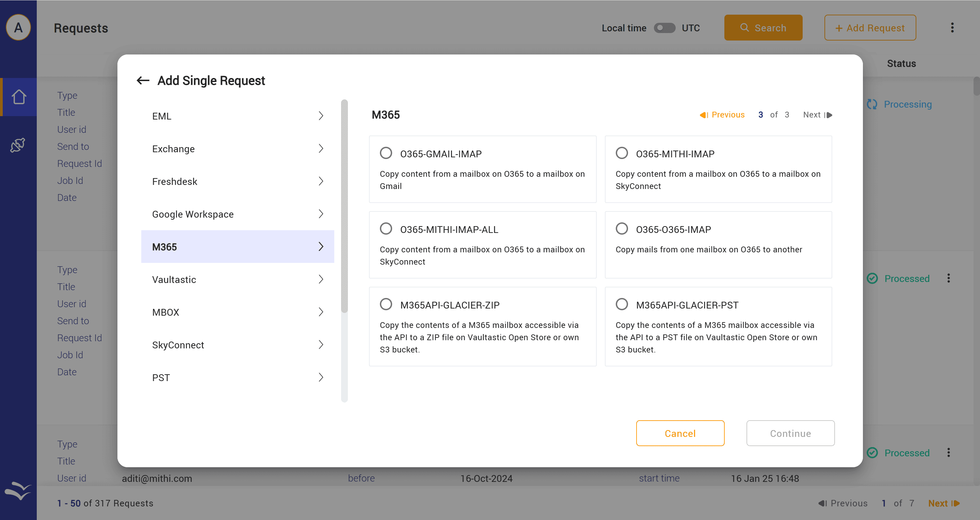Click the user avatar letter A
Image resolution: width=980 pixels, height=520 pixels.
click(18, 28)
